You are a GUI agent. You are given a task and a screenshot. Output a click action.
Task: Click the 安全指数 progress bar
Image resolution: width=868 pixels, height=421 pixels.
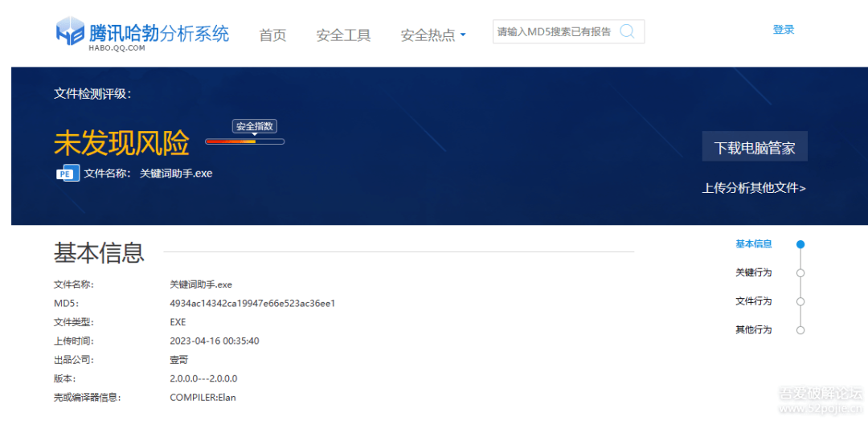[x=244, y=141]
